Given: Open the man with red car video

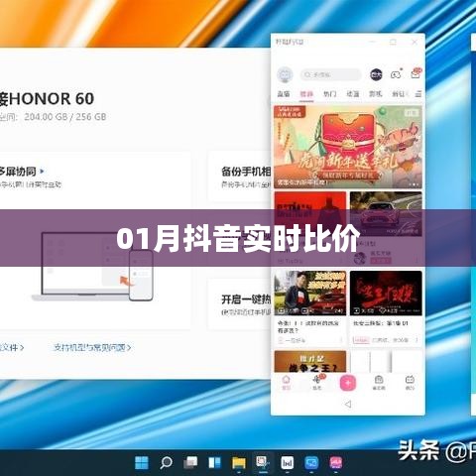Looking at the screenshot, I should click(x=310, y=294).
